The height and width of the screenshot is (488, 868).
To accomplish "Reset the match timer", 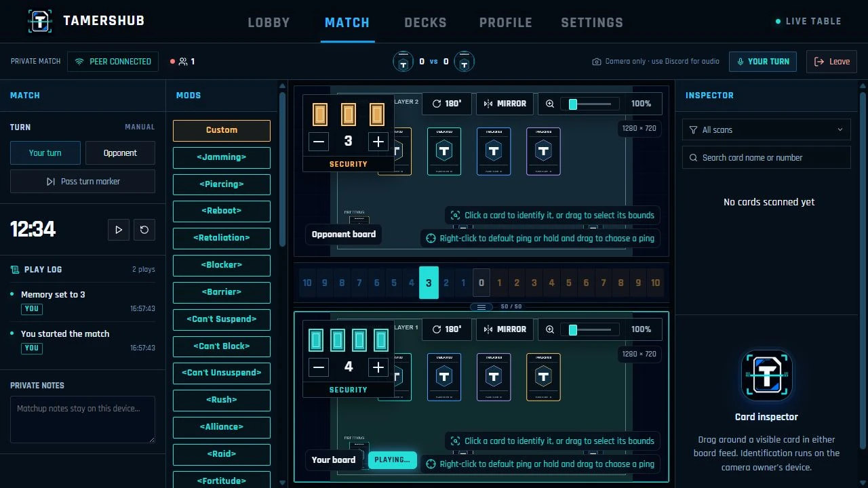I will pyautogui.click(x=144, y=230).
